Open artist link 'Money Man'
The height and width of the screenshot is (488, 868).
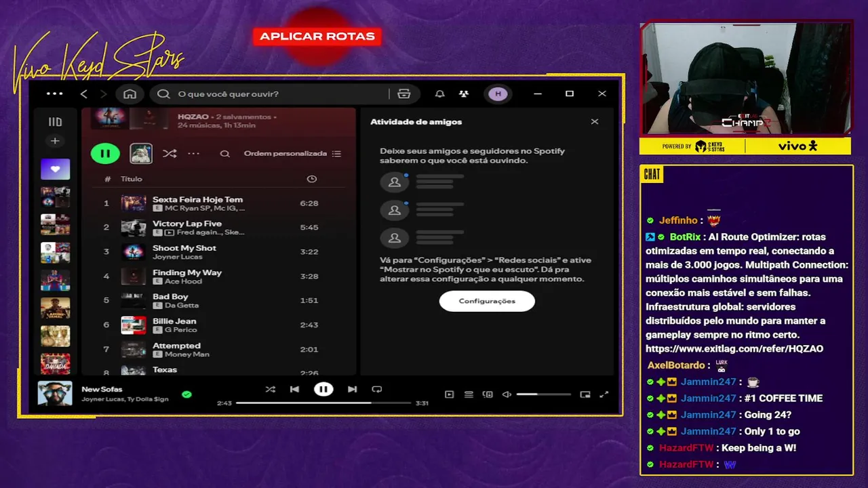(186, 354)
